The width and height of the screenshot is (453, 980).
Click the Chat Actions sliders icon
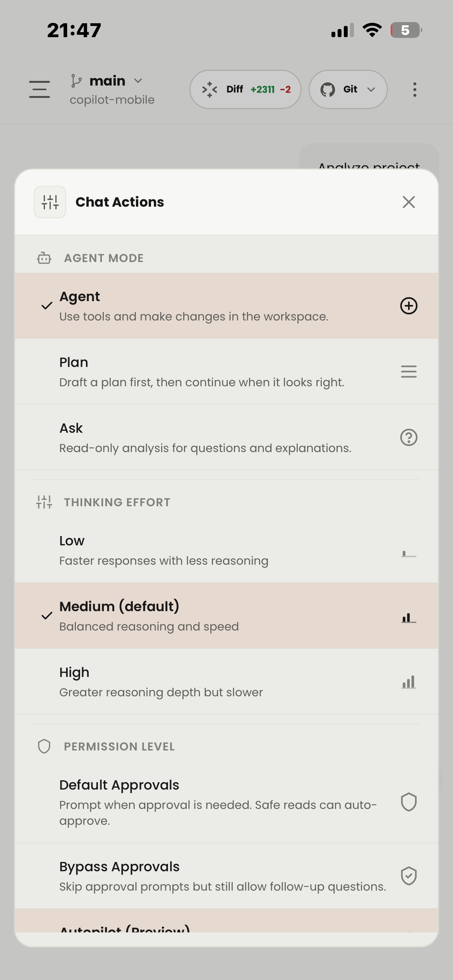[50, 202]
